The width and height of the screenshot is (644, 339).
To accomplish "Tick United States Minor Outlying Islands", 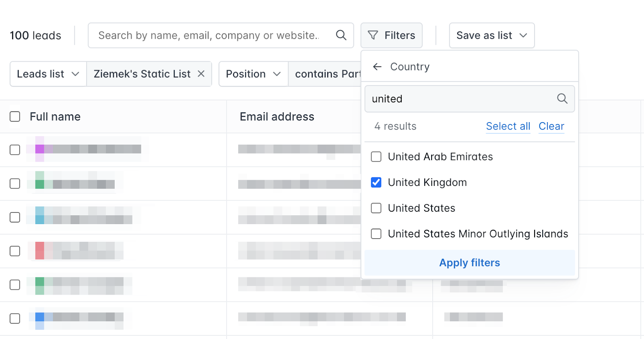I will 376,234.
